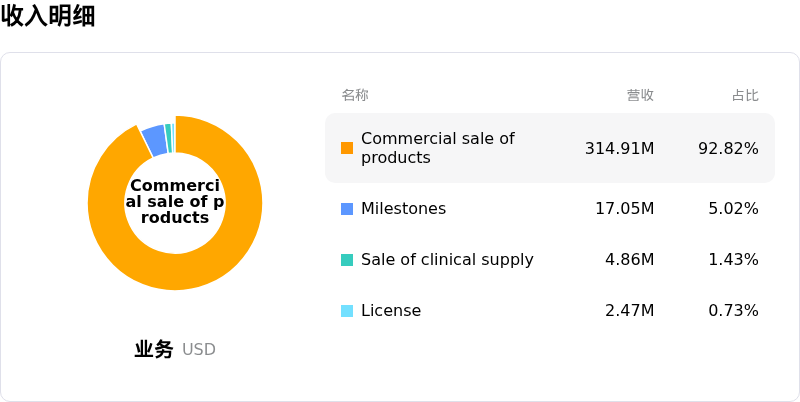Click the teal Sale of clinical supply swatch
Image resolution: width=800 pixels, height=402 pixels.
347,260
